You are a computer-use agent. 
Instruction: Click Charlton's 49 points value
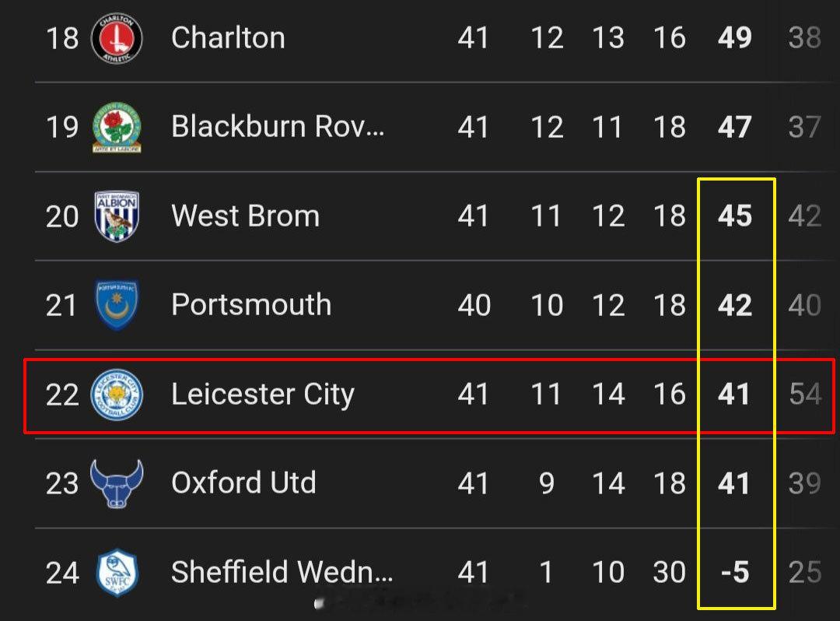734,37
